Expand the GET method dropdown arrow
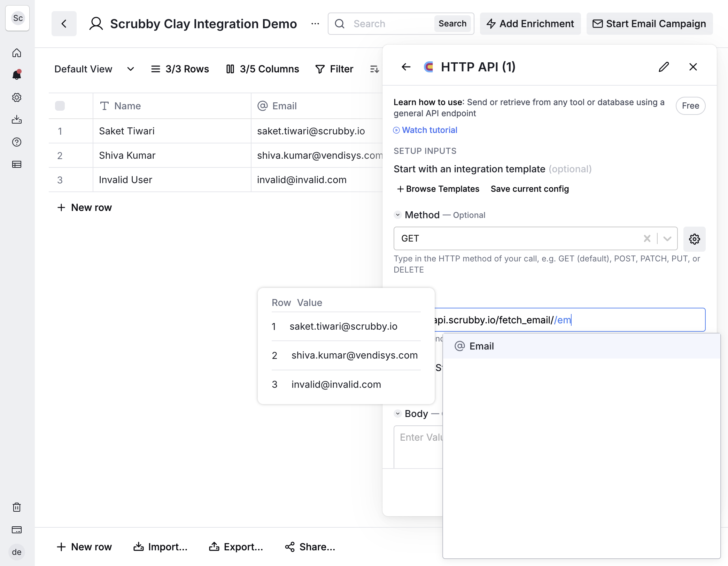 click(x=667, y=238)
